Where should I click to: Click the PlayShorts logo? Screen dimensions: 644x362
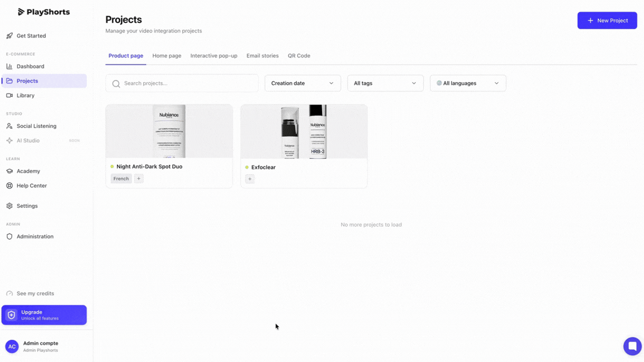[44, 12]
